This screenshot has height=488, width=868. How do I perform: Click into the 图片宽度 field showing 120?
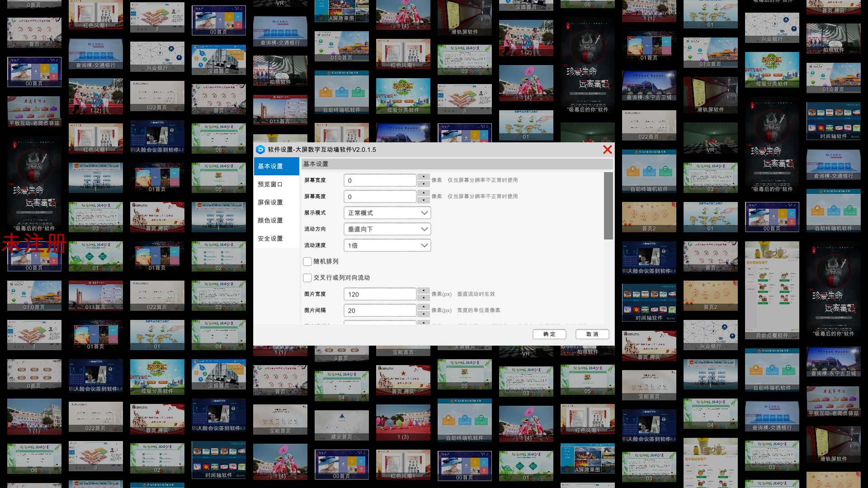[380, 294]
